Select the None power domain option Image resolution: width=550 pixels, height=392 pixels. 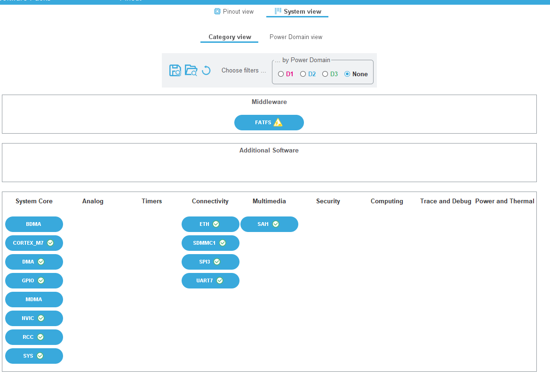pos(347,74)
